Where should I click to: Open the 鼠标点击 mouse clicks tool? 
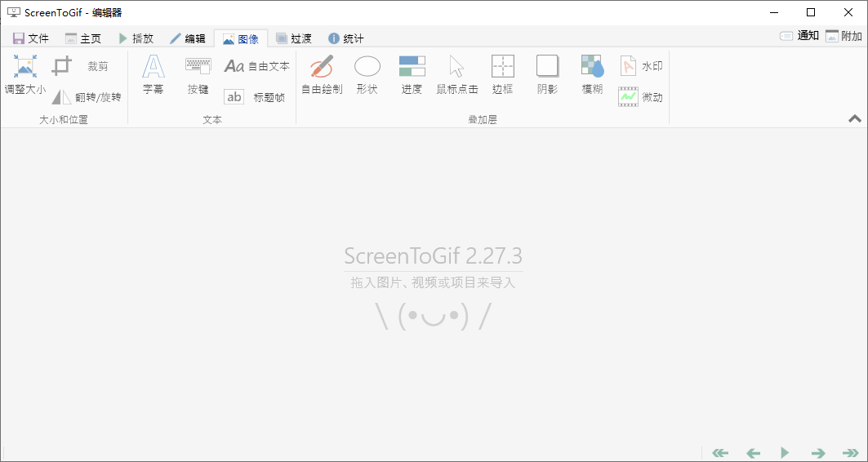(x=457, y=75)
